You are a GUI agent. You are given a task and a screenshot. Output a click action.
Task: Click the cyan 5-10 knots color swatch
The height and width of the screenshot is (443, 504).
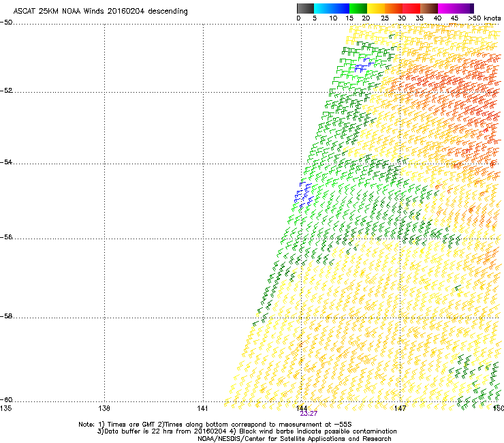[x=323, y=8]
